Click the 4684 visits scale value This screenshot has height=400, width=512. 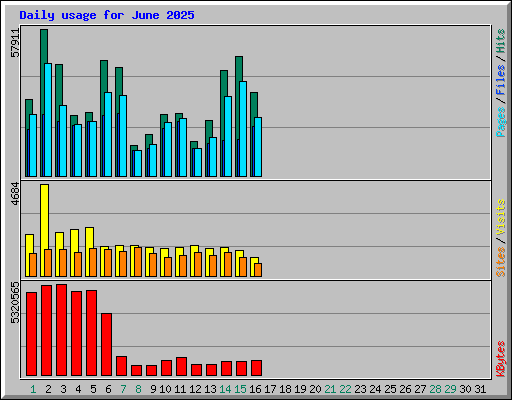(15, 194)
